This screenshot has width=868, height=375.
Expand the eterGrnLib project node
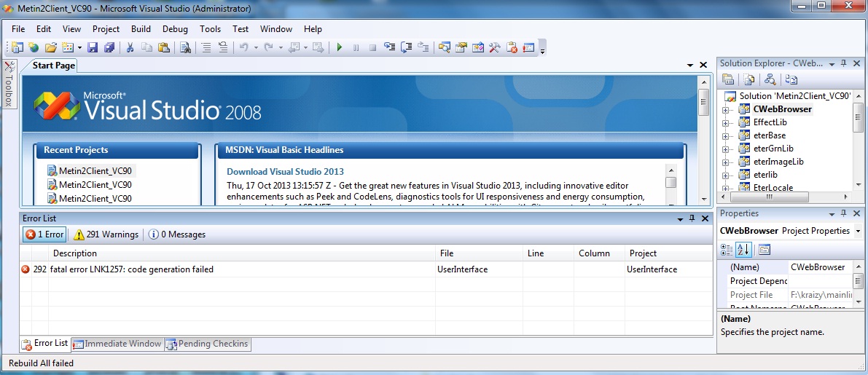coord(725,149)
